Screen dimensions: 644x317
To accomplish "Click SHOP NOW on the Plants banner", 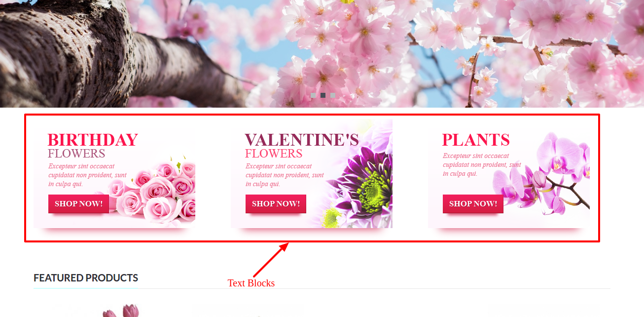I will point(473,204).
